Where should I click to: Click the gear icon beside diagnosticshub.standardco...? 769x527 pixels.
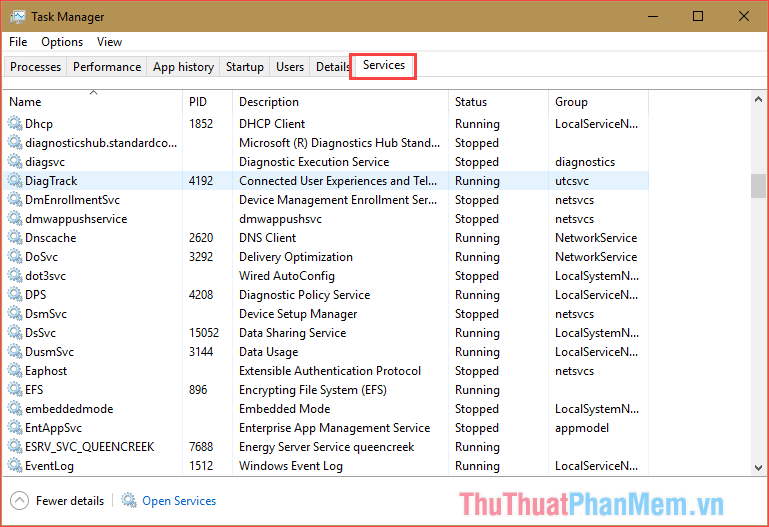click(15, 142)
